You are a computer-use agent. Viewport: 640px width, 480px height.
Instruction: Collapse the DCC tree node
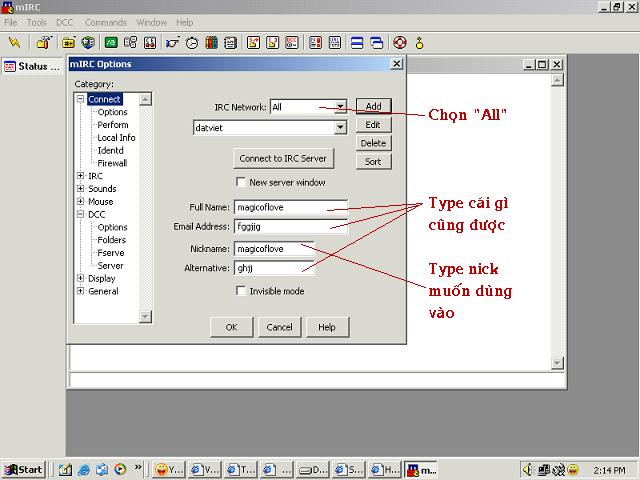(80, 214)
